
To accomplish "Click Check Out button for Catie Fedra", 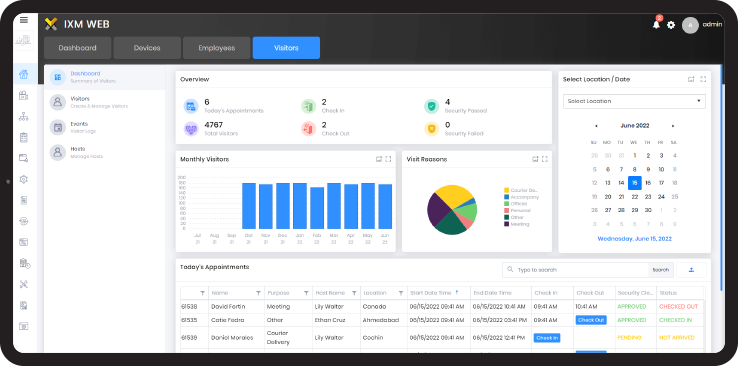I will coord(591,320).
